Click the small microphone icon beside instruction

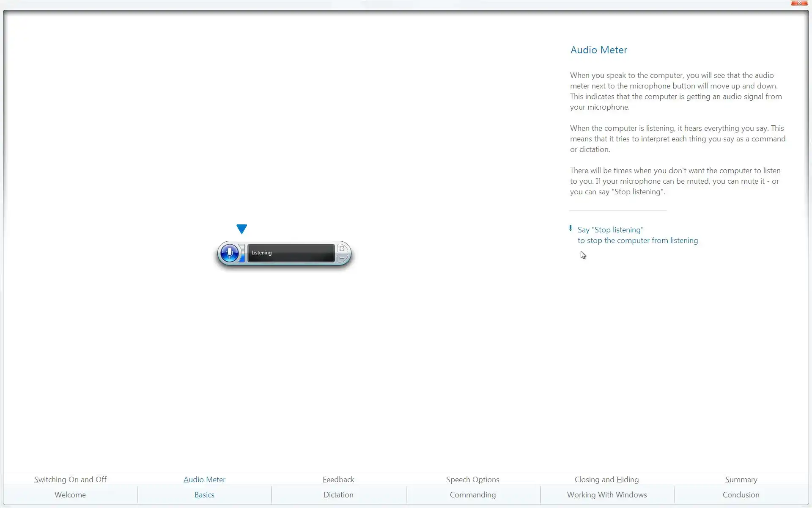(x=571, y=229)
